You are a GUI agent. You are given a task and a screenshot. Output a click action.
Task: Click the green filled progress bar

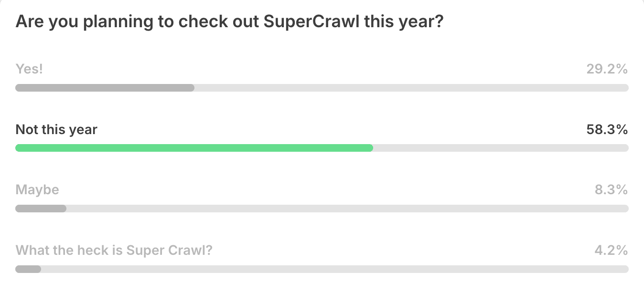(x=194, y=148)
